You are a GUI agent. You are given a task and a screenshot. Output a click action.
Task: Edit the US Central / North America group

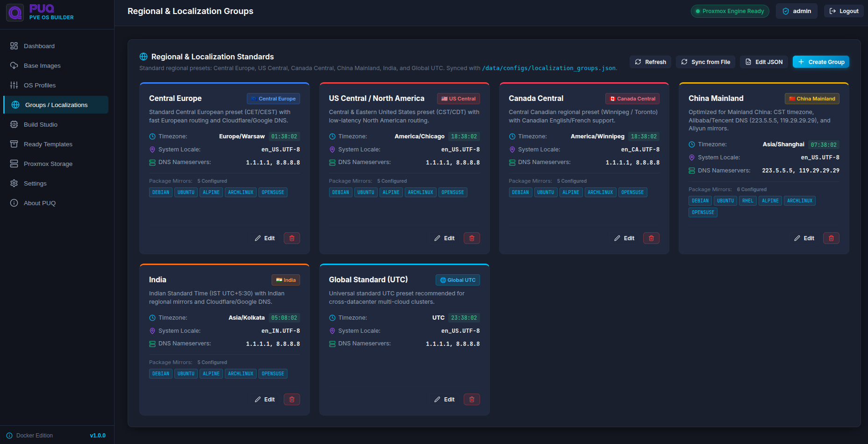[445, 238]
